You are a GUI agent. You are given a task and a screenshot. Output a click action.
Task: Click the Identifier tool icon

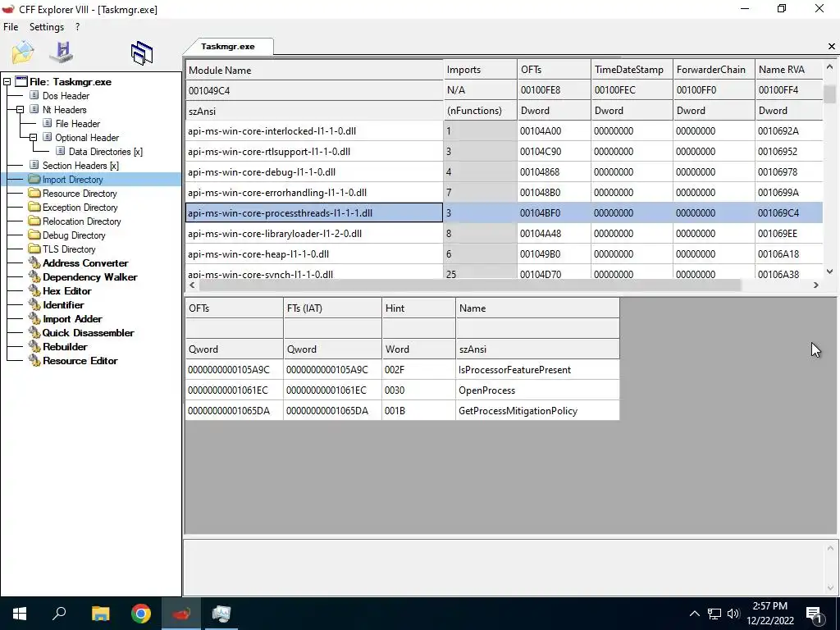(x=34, y=304)
